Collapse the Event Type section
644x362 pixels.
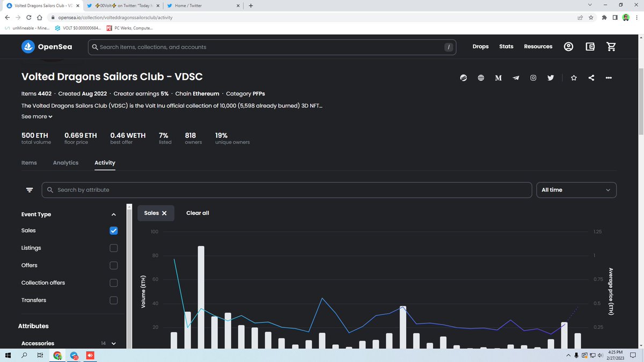click(x=113, y=215)
